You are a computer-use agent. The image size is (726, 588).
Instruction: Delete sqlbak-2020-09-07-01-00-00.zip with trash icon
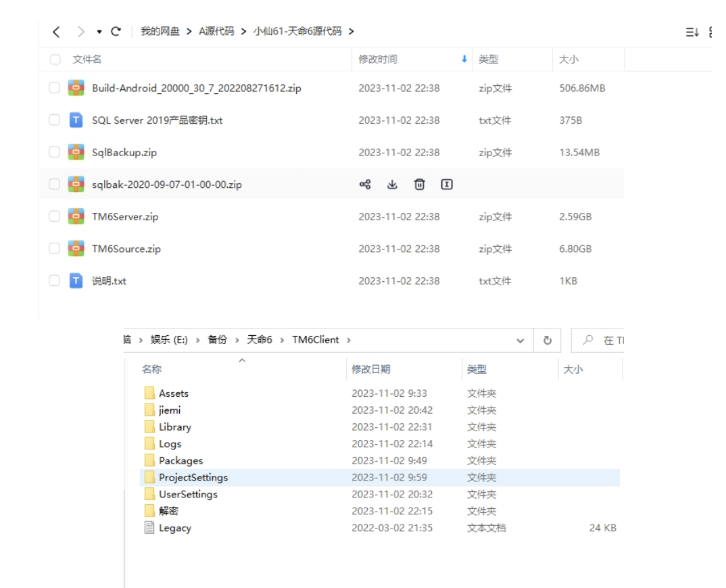pos(420,185)
